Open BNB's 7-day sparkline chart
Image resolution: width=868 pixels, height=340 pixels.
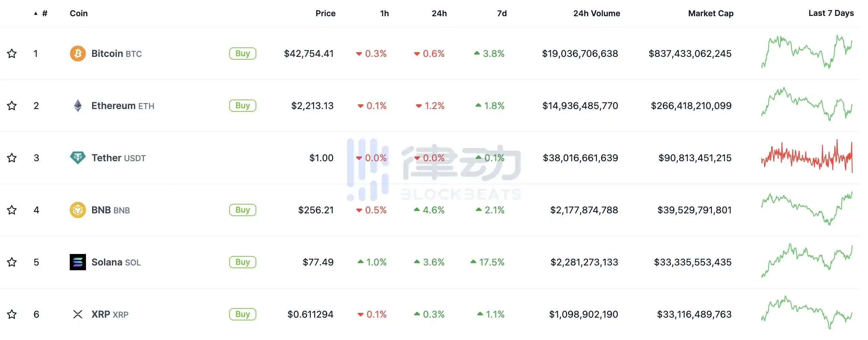(x=807, y=209)
